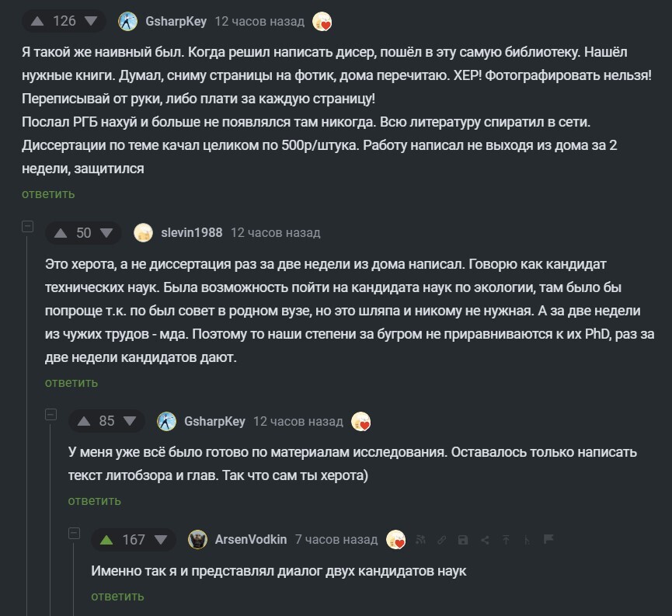Upvote ArsenVodkin's comment with 167 rating
This screenshot has width=672, height=616.
click(x=106, y=539)
